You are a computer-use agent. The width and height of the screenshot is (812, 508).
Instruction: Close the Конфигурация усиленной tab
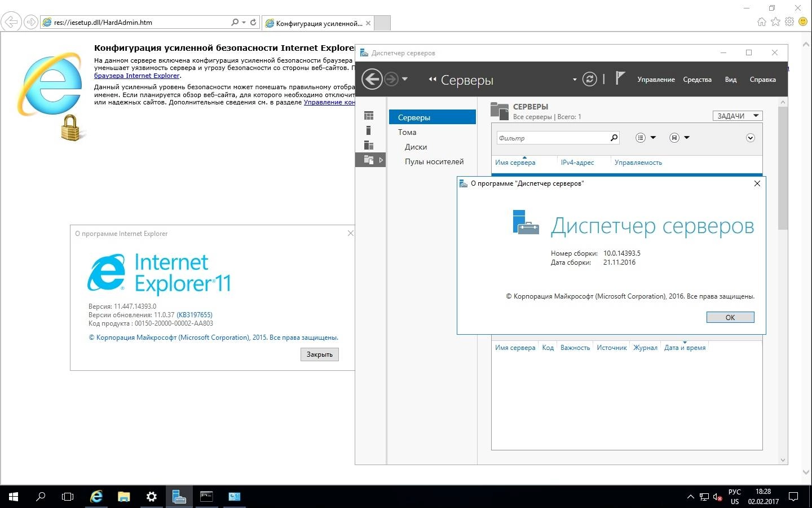[368, 23]
